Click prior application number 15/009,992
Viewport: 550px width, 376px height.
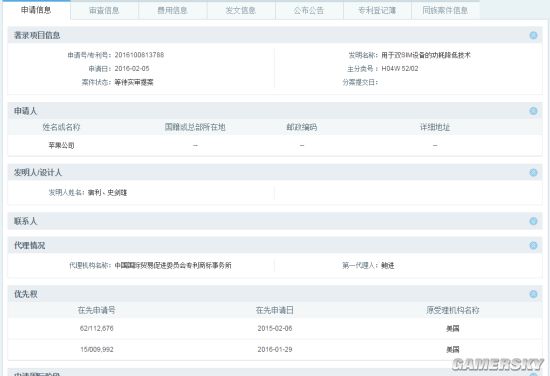(96, 350)
